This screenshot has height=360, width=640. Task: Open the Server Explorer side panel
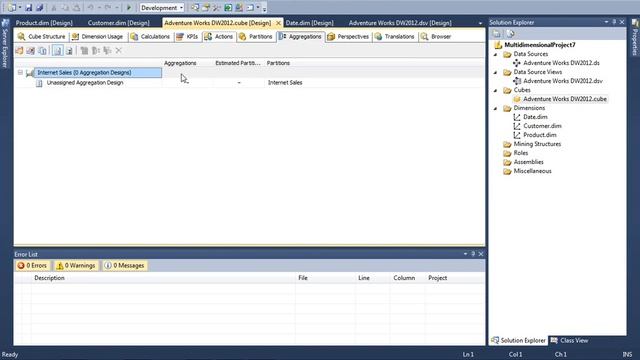coord(5,44)
